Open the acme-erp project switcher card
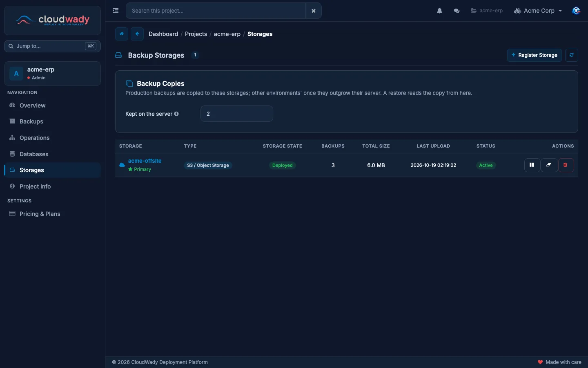This screenshot has width=588, height=368. (52, 74)
